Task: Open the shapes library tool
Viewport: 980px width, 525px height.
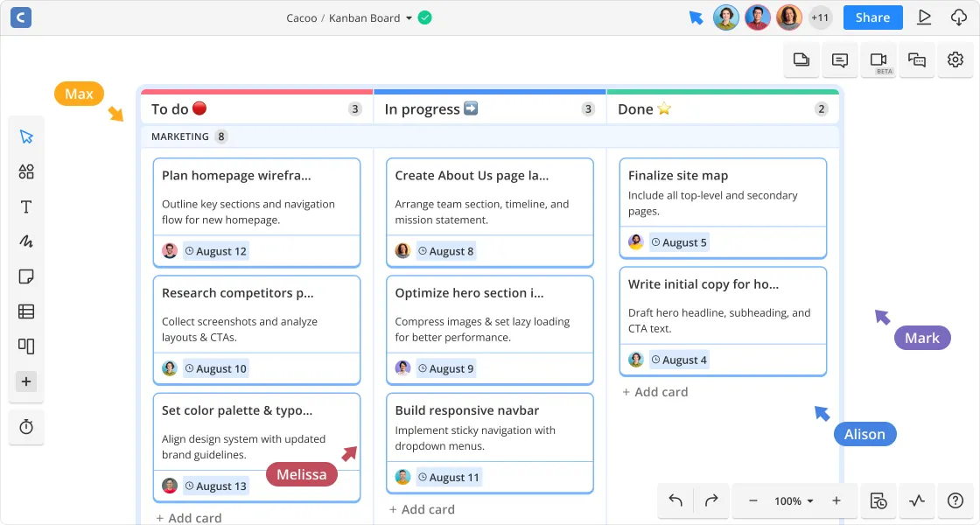Action: (x=26, y=171)
